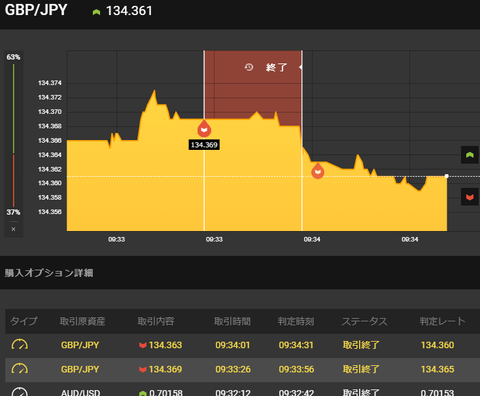Viewport: 480px width, 396px height.
Task: Click the second red trade marker on chart
Action: coord(318,171)
